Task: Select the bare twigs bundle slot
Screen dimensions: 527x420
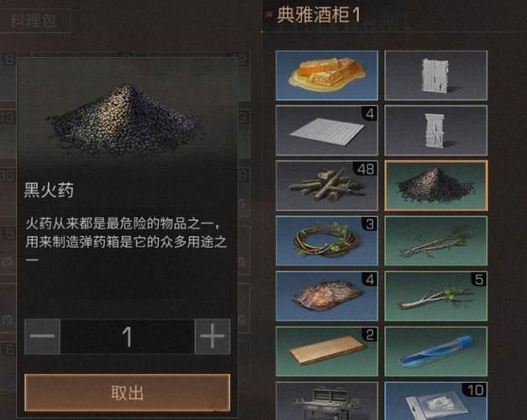Action: tap(436, 240)
